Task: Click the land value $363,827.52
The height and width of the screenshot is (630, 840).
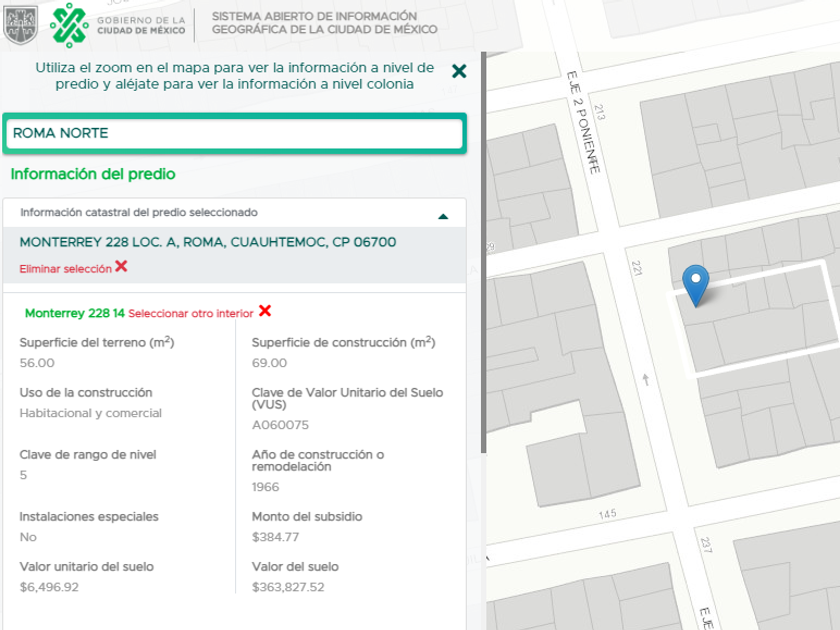Action: point(288,587)
